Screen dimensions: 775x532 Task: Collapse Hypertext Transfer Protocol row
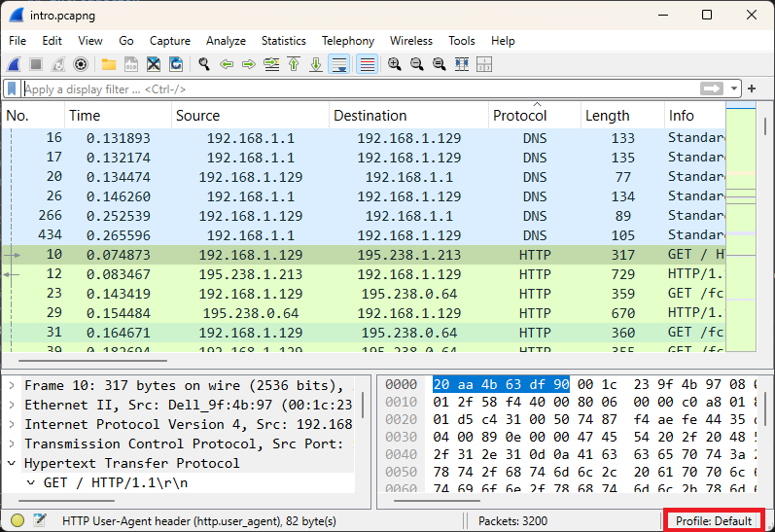click(12, 463)
